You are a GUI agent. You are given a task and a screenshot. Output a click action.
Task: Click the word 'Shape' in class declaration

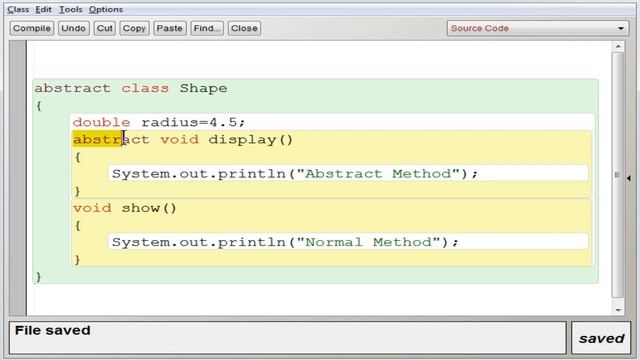coord(204,88)
